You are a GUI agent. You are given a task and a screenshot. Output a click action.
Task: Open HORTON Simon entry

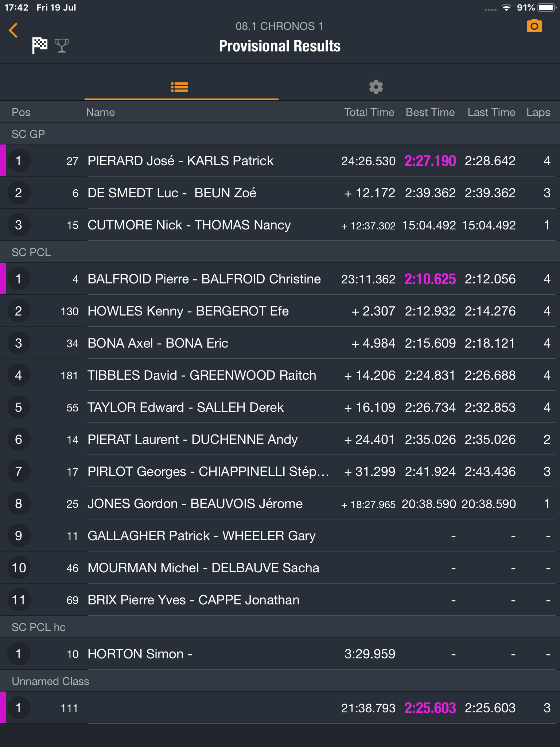pos(280,654)
